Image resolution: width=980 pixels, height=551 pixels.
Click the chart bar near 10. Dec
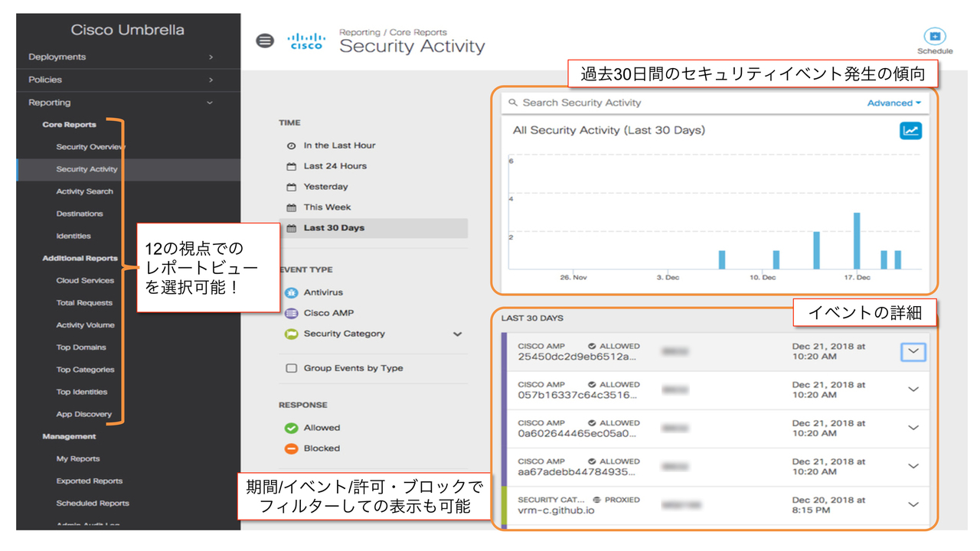(x=776, y=259)
